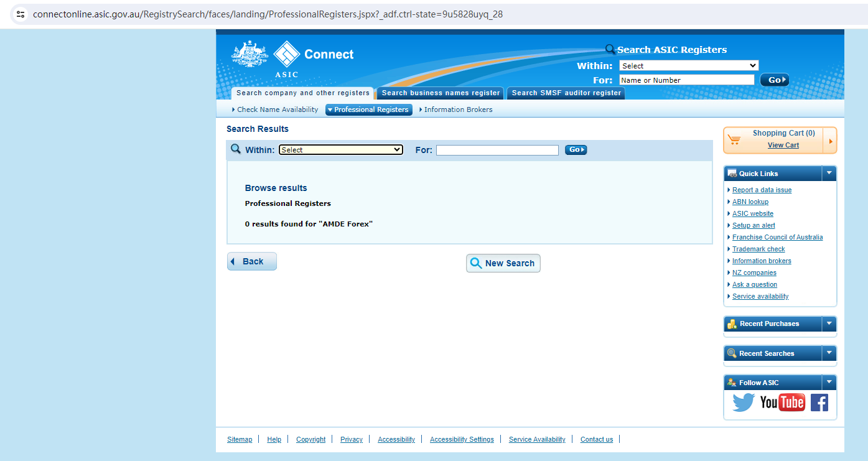
Task: Open Service Availability footer link
Action: pos(537,439)
